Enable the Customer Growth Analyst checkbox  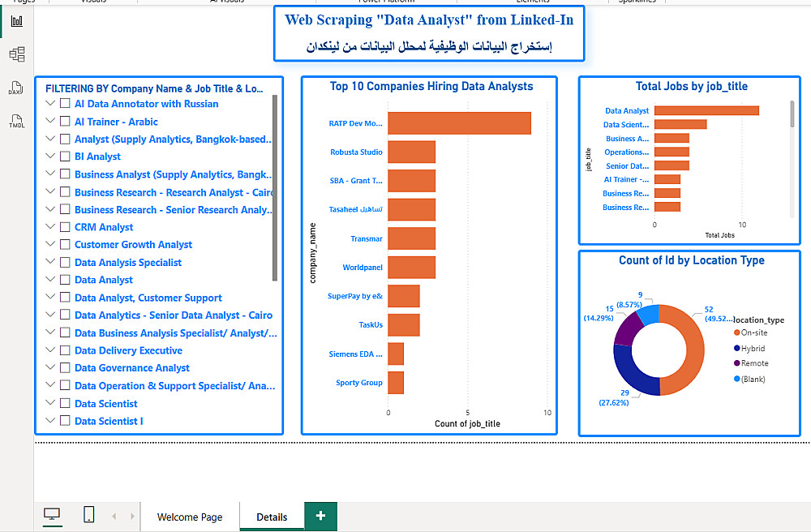tap(65, 245)
